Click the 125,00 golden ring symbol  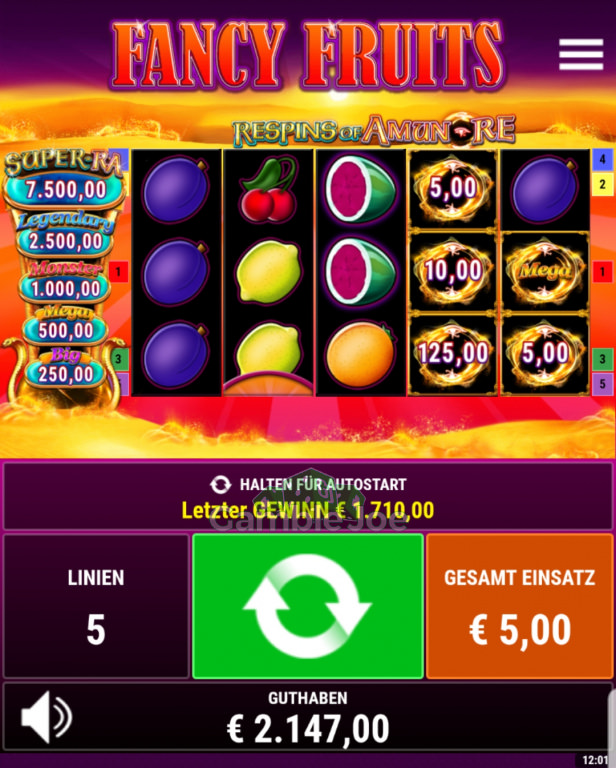pos(453,354)
